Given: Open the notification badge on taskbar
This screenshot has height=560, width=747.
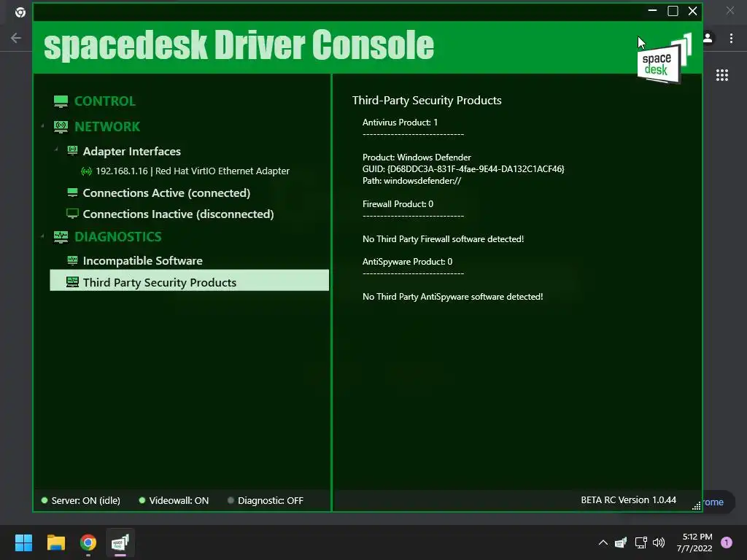Looking at the screenshot, I should pyautogui.click(x=727, y=542).
